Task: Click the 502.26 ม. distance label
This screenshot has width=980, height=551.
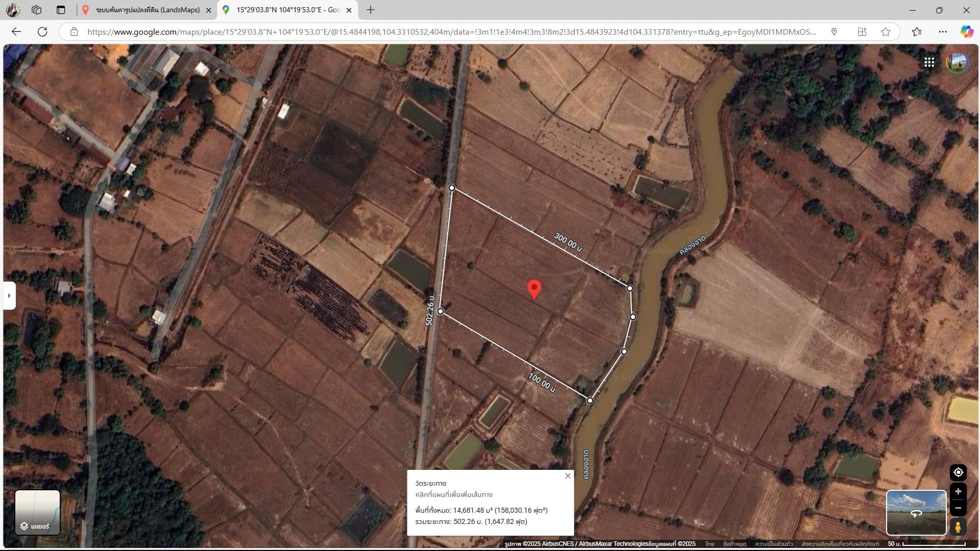Action: (430, 310)
